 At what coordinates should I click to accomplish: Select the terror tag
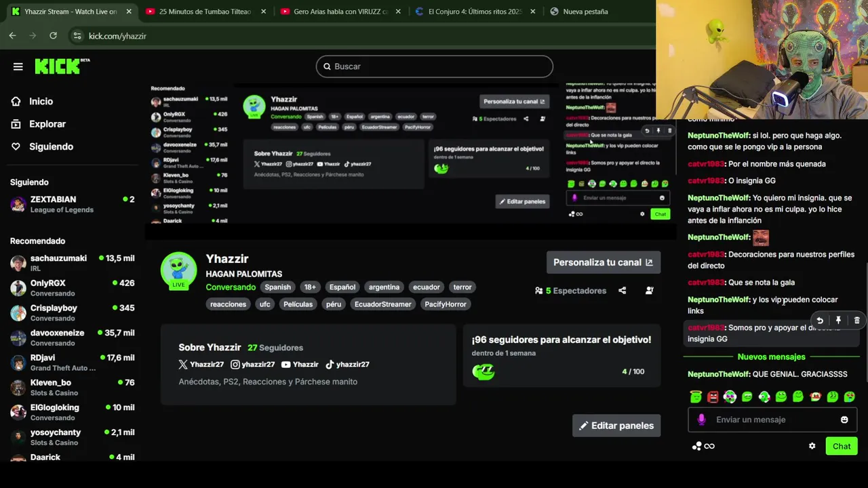(462, 287)
